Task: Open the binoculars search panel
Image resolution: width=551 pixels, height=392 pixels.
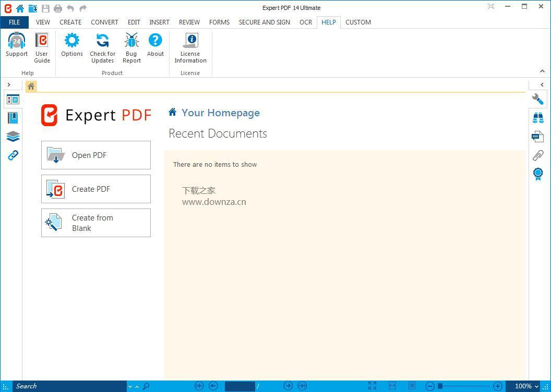Action: click(538, 118)
